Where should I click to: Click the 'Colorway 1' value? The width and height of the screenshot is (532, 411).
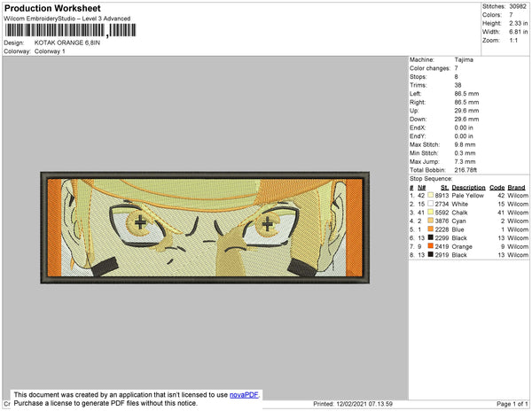click(50, 51)
